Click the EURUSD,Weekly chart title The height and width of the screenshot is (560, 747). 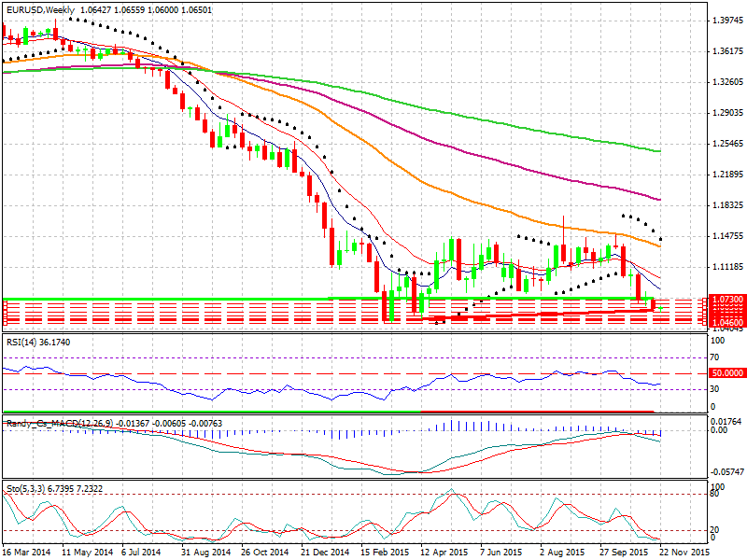click(x=41, y=8)
